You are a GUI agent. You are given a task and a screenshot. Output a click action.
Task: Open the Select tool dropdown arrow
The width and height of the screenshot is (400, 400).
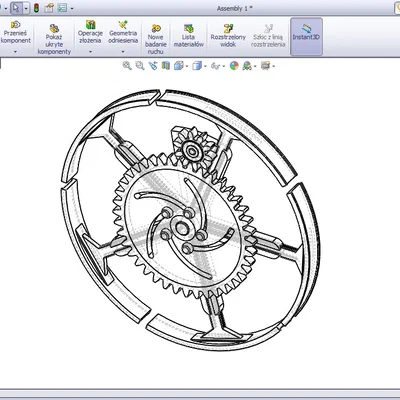tap(26, 8)
